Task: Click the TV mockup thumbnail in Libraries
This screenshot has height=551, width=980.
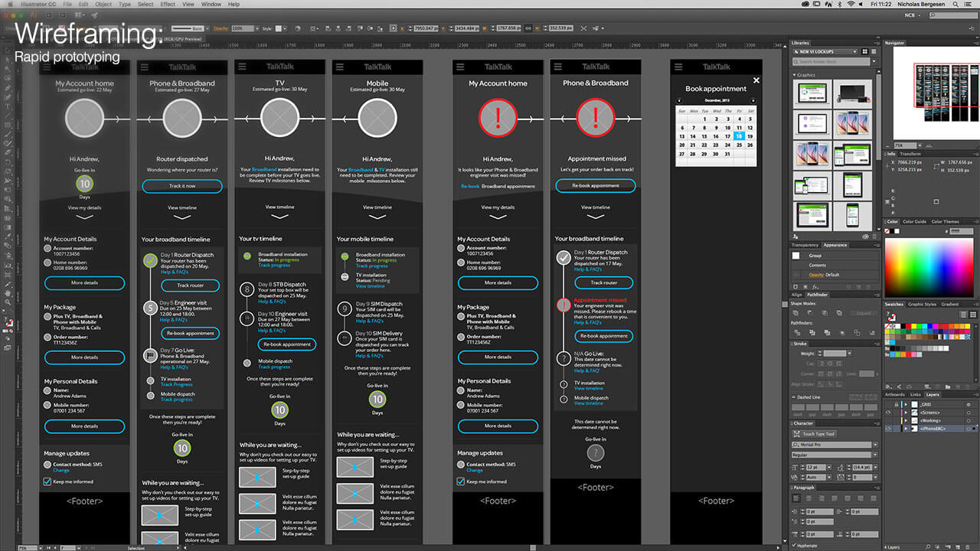Action: (x=852, y=93)
